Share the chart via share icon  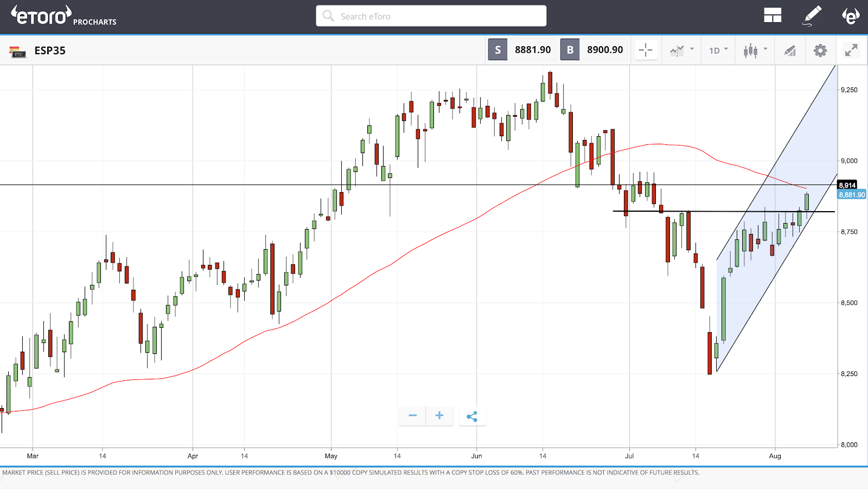click(x=473, y=416)
